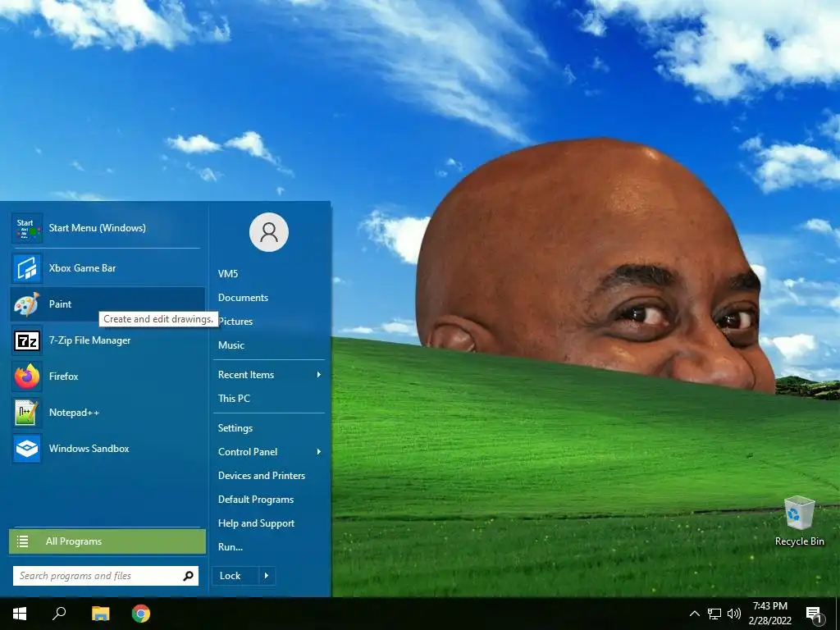This screenshot has width=840, height=630.
Task: Open network status tray icon
Action: [714, 614]
